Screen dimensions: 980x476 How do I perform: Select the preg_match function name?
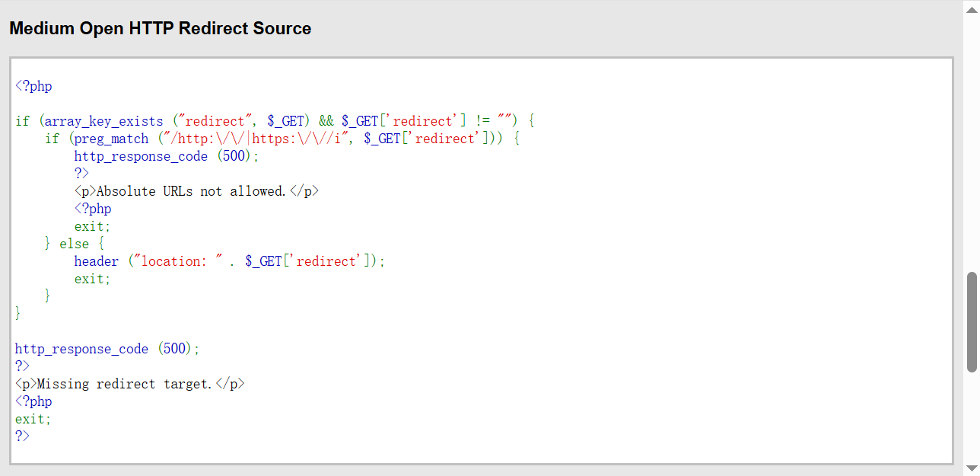111,139
